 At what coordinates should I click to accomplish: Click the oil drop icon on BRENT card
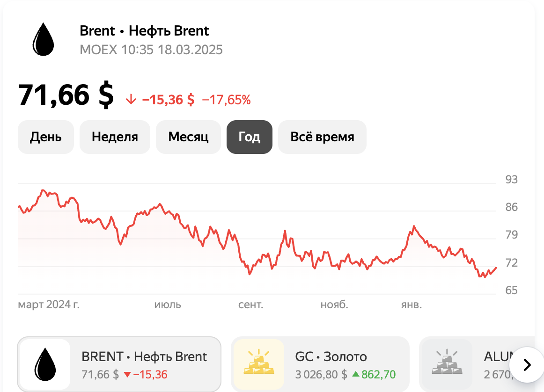(x=45, y=364)
